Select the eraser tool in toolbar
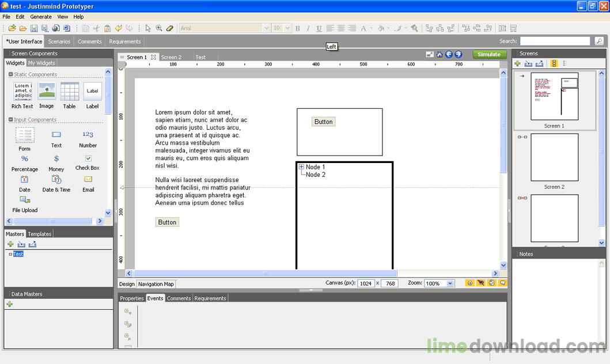610x364 pixels. pos(169,28)
